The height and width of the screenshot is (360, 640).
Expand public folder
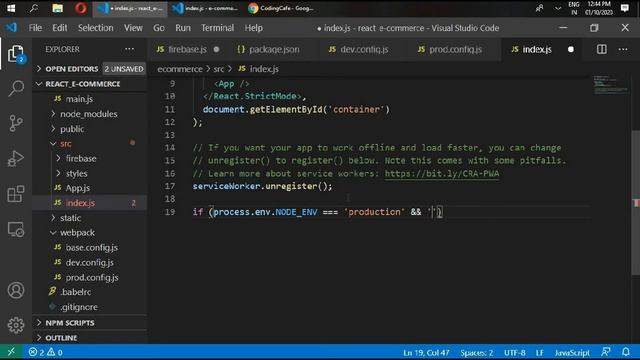tap(89, 129)
